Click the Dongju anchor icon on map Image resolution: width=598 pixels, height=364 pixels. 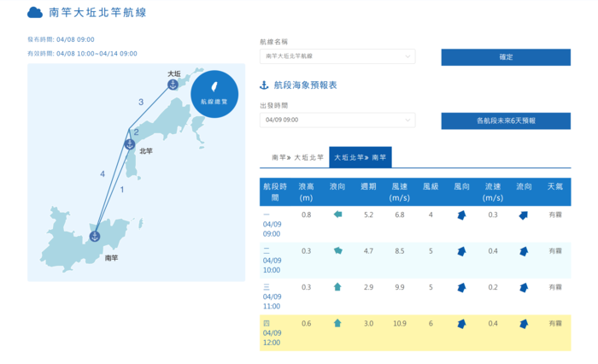(173, 84)
